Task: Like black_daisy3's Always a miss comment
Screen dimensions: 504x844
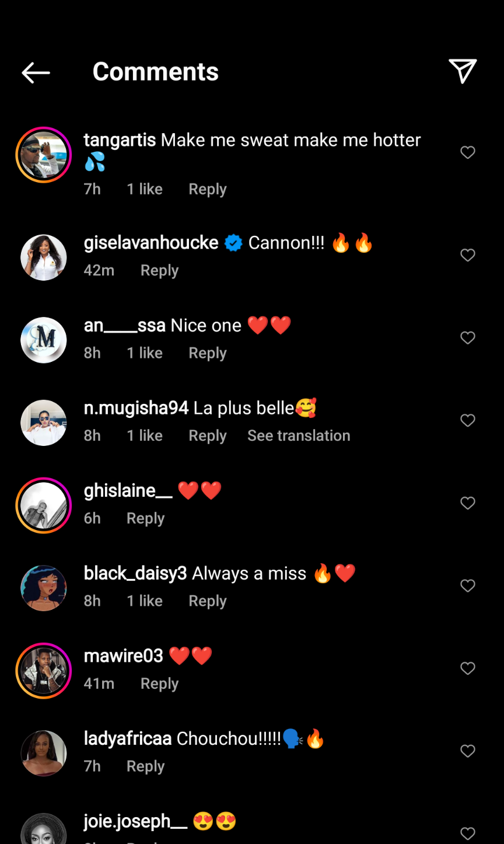Action: pyautogui.click(x=468, y=585)
